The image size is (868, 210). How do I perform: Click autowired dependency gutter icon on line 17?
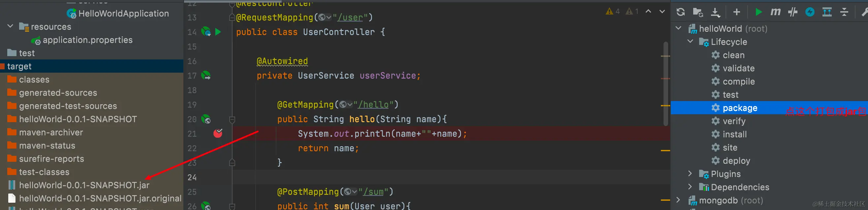click(x=206, y=75)
